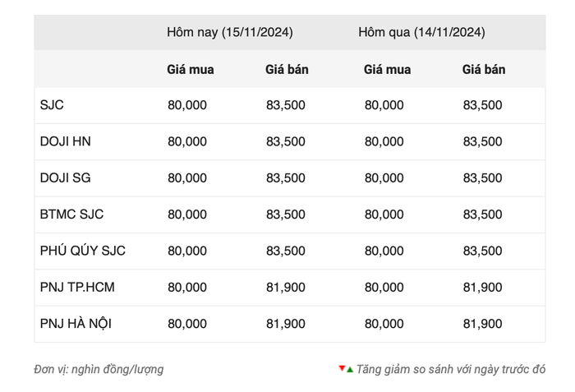Select the BTMC SJC row label
The height and width of the screenshot is (392, 575).
[x=72, y=214]
